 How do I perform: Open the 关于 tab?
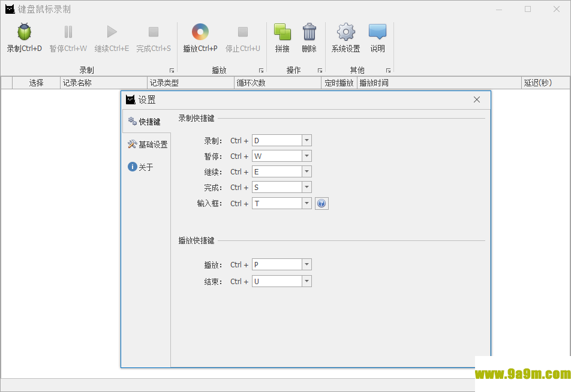click(x=140, y=167)
